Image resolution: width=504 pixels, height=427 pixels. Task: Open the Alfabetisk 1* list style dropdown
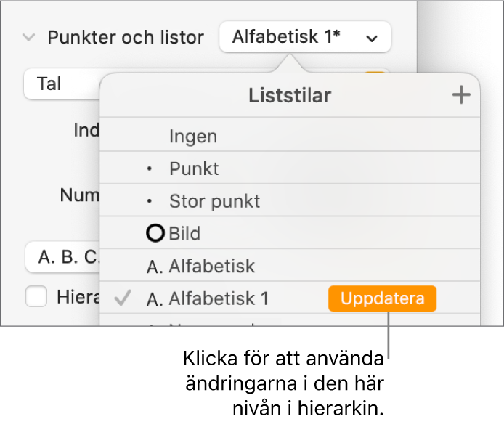[x=305, y=36]
